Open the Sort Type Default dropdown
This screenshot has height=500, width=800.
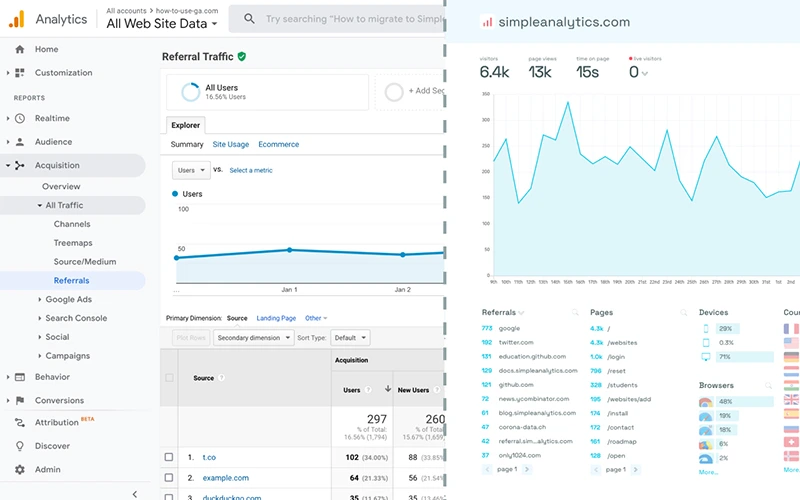[x=350, y=338]
